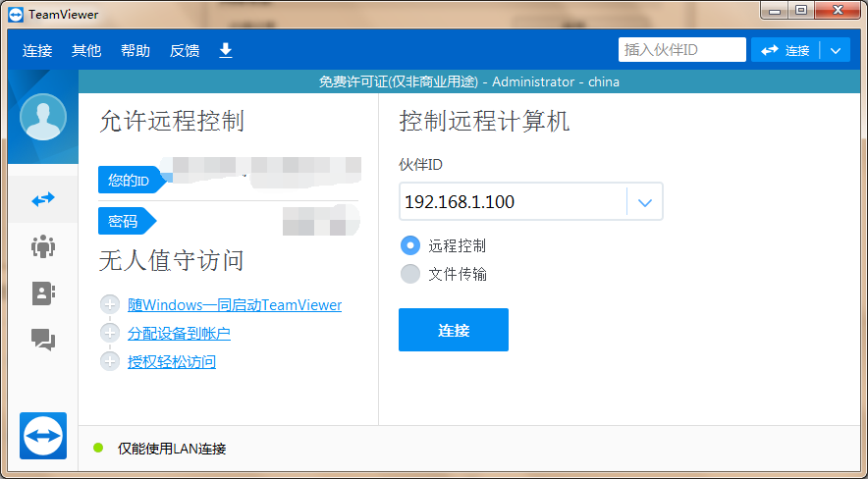Click the 仅能使用LAN连接 status text
The image size is (868, 479).
[x=172, y=449]
